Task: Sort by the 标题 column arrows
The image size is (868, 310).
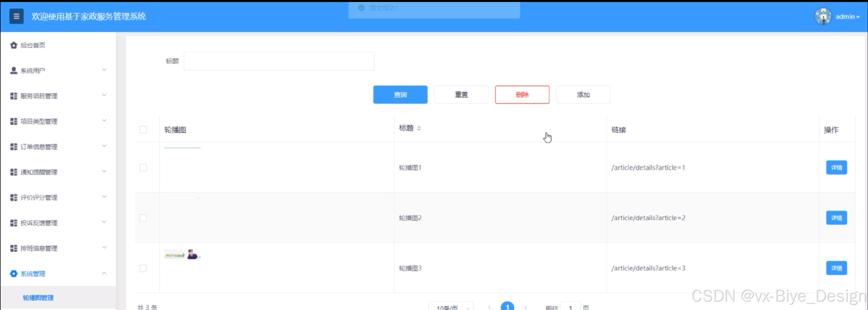Action: click(x=419, y=128)
